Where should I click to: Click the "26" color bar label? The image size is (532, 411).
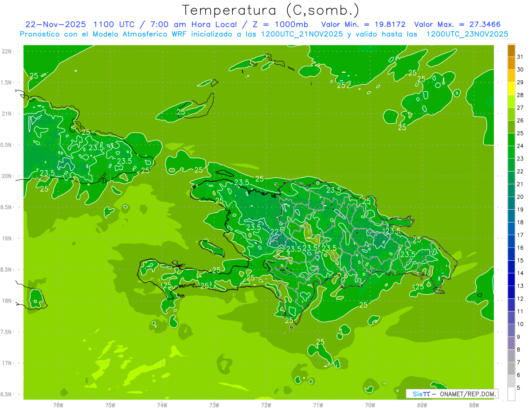[x=520, y=121]
